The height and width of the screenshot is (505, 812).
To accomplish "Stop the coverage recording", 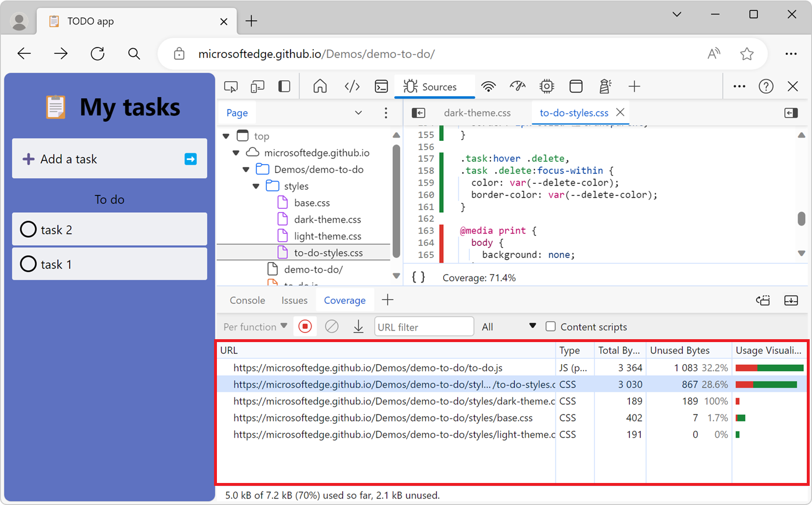I will click(305, 326).
